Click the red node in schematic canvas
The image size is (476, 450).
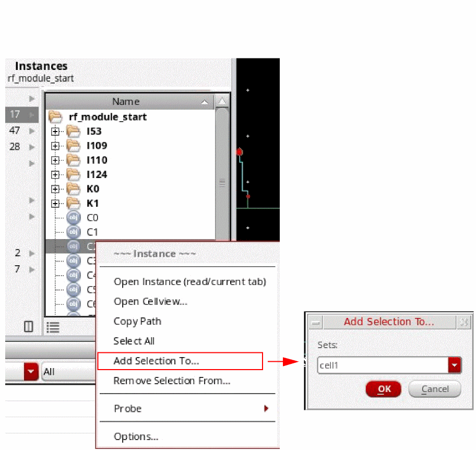point(240,152)
